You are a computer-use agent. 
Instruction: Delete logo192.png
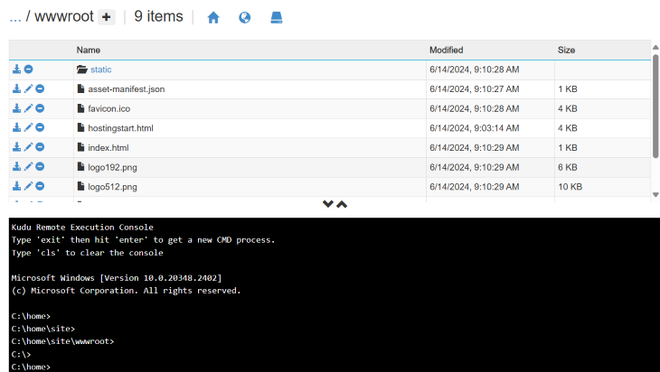click(x=40, y=166)
